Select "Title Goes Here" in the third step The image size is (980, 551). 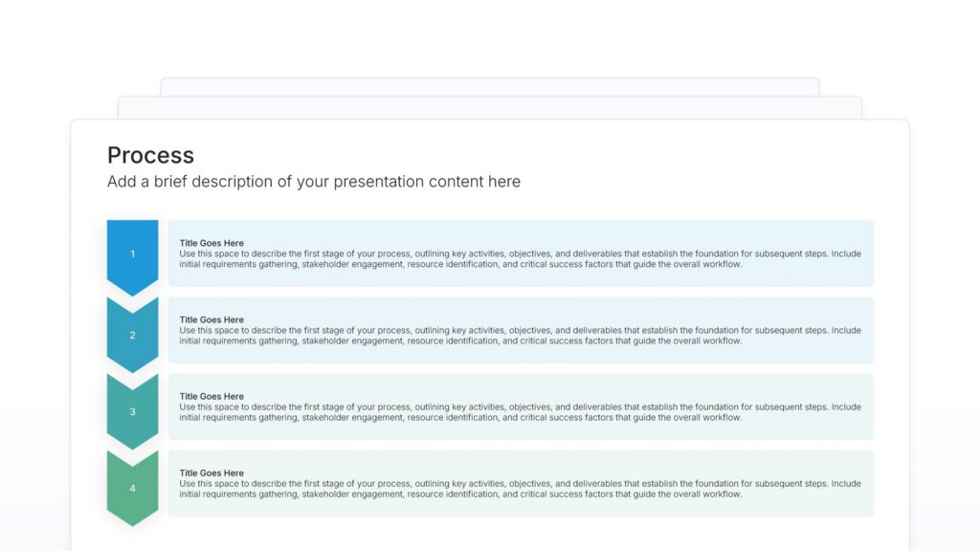pos(212,396)
